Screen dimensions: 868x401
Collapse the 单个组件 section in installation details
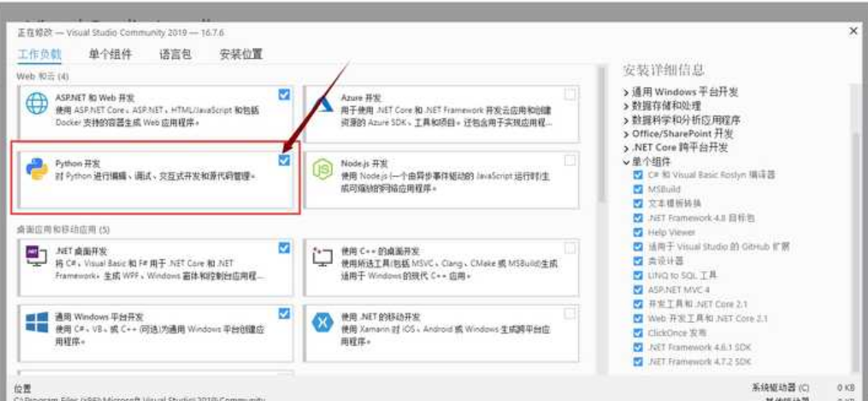(x=625, y=161)
